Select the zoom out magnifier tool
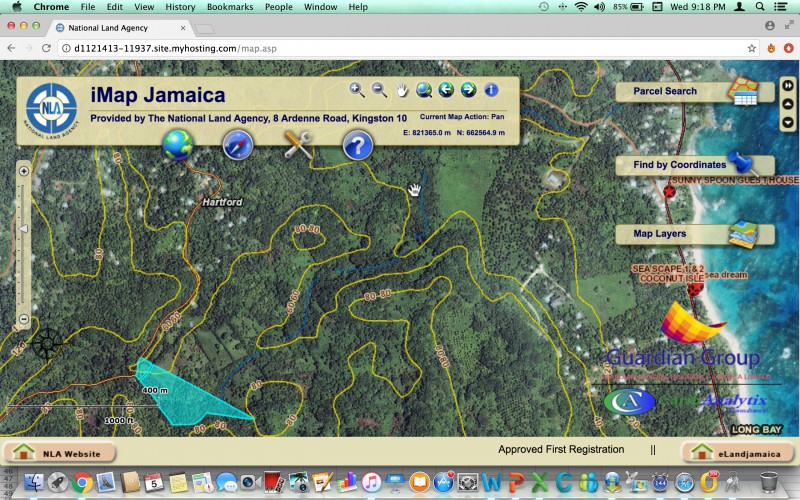Viewport: 800px width, 500px height. point(380,90)
